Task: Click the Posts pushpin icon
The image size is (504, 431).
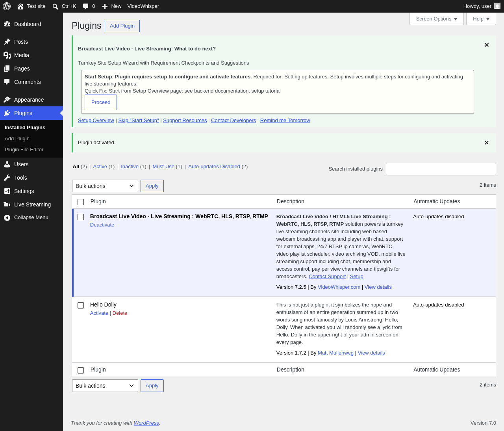Action: [7, 42]
